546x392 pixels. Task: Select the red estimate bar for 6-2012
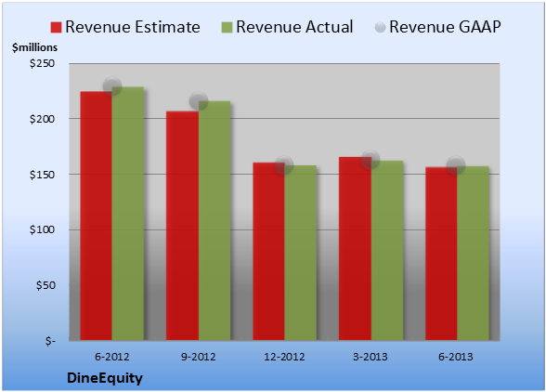[x=97, y=216]
